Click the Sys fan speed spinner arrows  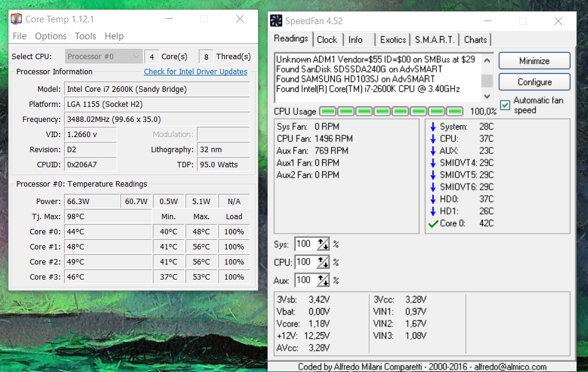coord(323,244)
